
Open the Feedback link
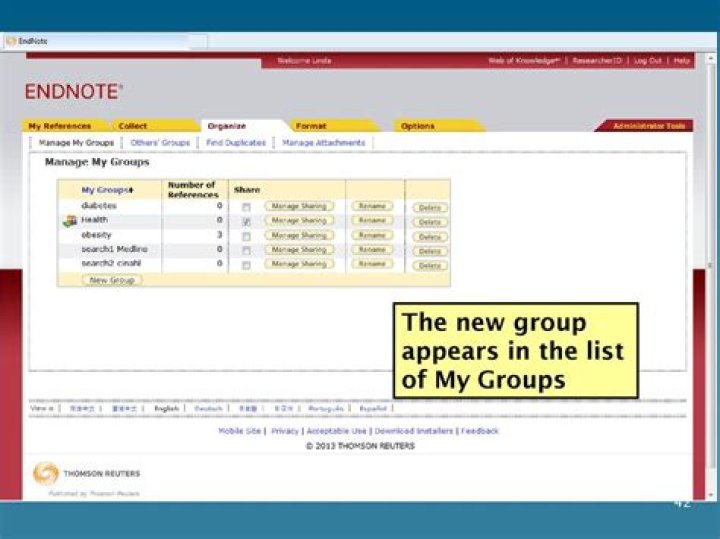click(x=480, y=431)
